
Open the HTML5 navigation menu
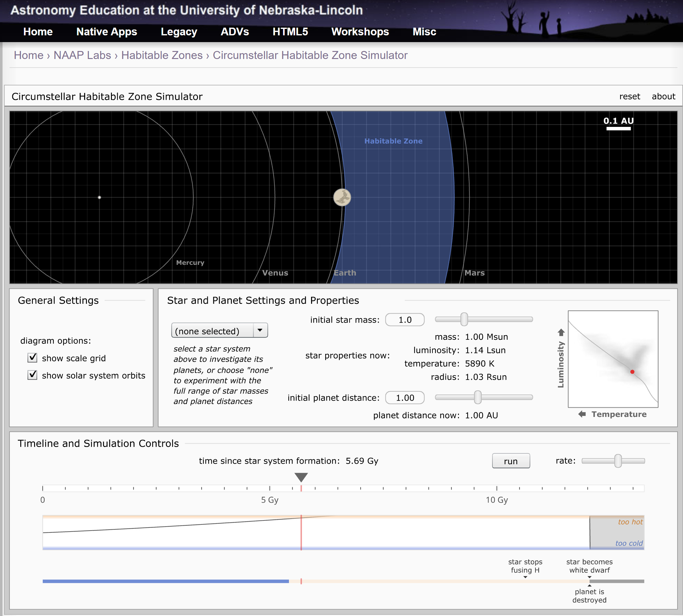point(290,32)
